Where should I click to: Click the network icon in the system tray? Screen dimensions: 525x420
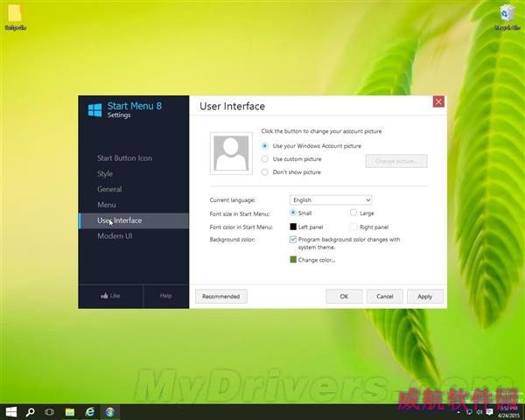[469, 411]
